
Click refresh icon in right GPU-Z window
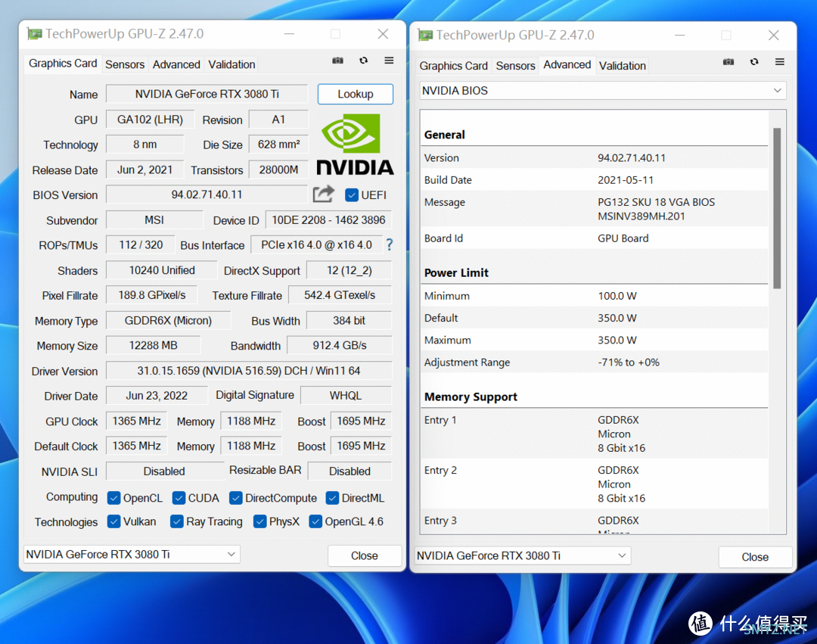[x=754, y=62]
